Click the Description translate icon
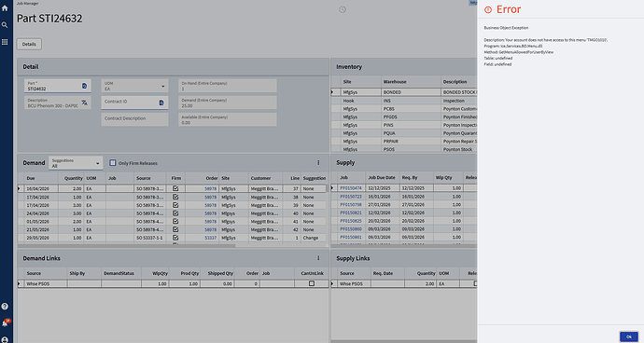 point(84,103)
